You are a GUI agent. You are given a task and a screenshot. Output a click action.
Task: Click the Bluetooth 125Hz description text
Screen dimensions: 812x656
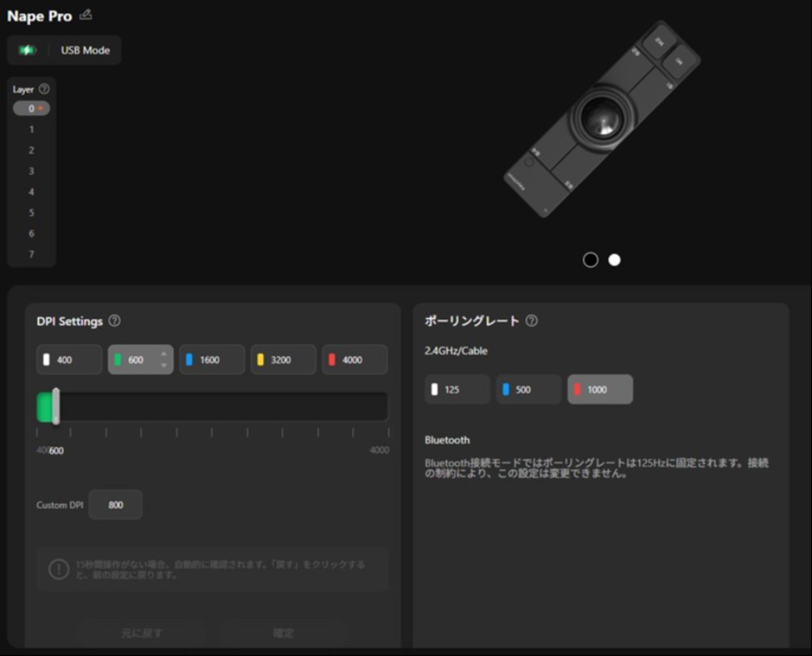click(x=597, y=468)
